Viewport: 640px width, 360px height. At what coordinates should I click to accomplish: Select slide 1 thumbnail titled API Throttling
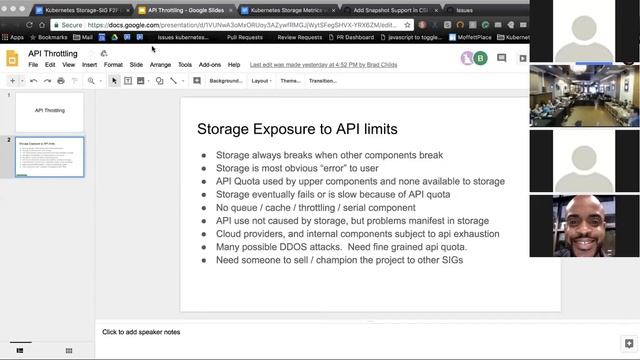49,111
